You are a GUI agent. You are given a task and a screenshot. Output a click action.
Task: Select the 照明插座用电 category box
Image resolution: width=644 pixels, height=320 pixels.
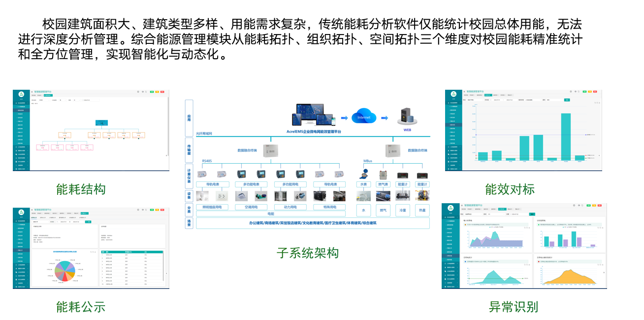[213, 207]
